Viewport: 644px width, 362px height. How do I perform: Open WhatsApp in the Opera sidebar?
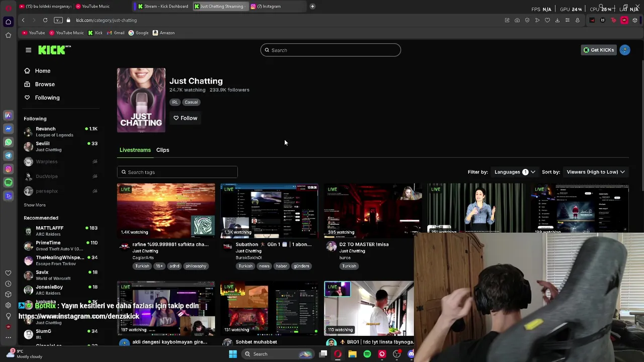click(x=8, y=142)
